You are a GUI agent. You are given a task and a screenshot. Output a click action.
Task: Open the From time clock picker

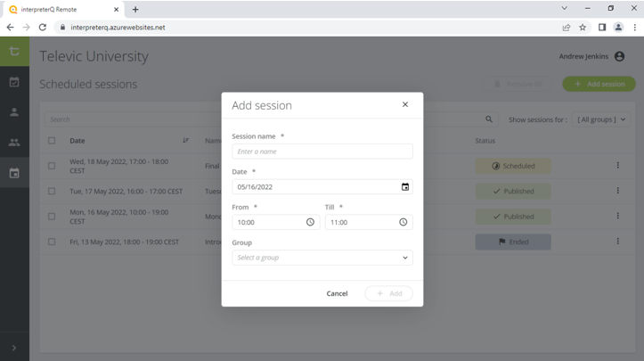tap(310, 222)
